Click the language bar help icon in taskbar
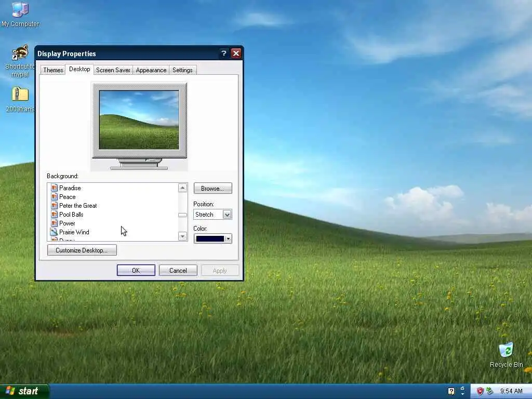Viewport: 532px width, 399px height. [x=451, y=391]
